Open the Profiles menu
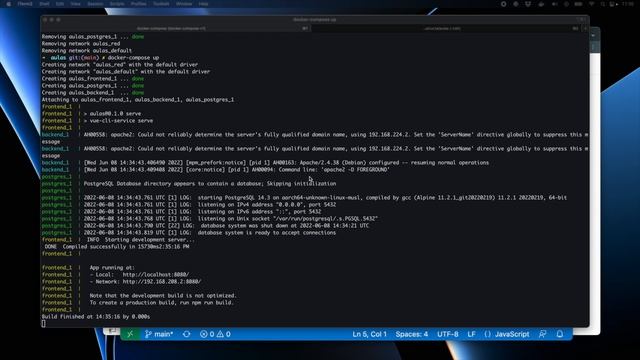The width and height of the screenshot is (640, 360). click(x=138, y=4)
